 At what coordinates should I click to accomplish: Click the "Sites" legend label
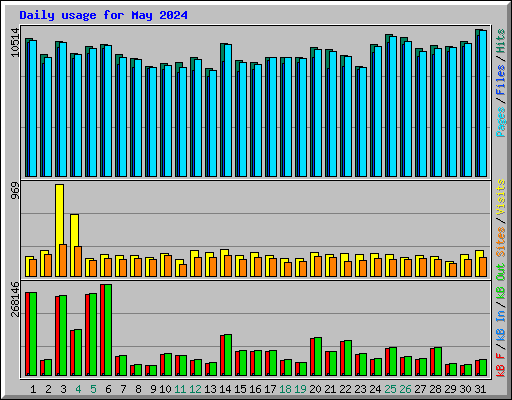(500, 242)
